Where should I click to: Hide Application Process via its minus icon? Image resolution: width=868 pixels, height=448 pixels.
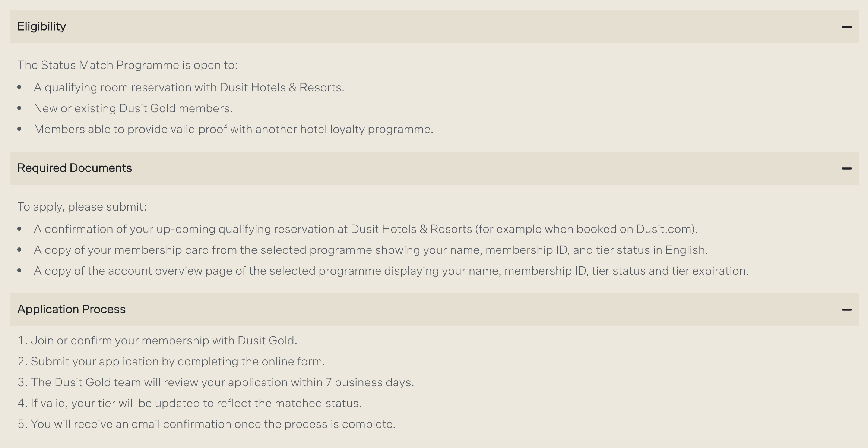pos(846,310)
